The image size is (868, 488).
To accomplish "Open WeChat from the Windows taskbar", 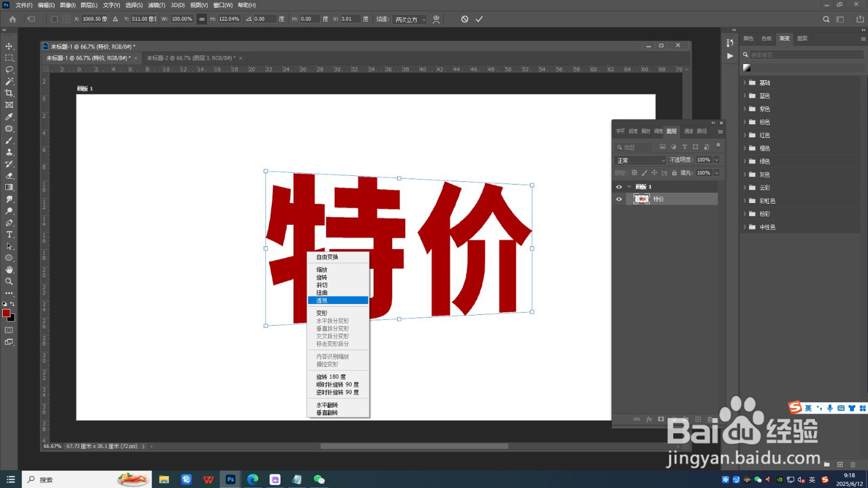I will 319,479.
